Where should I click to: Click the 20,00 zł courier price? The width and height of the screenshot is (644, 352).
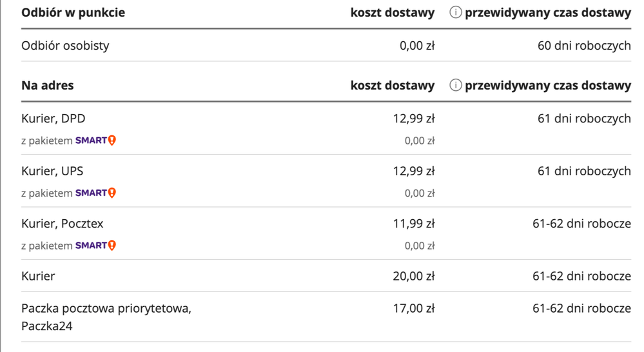[414, 277]
